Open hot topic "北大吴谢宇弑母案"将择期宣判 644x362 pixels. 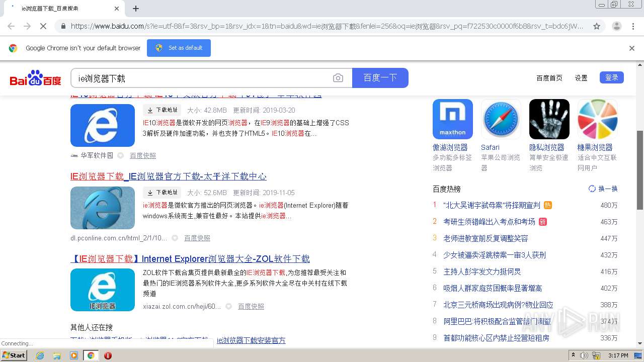(492, 205)
